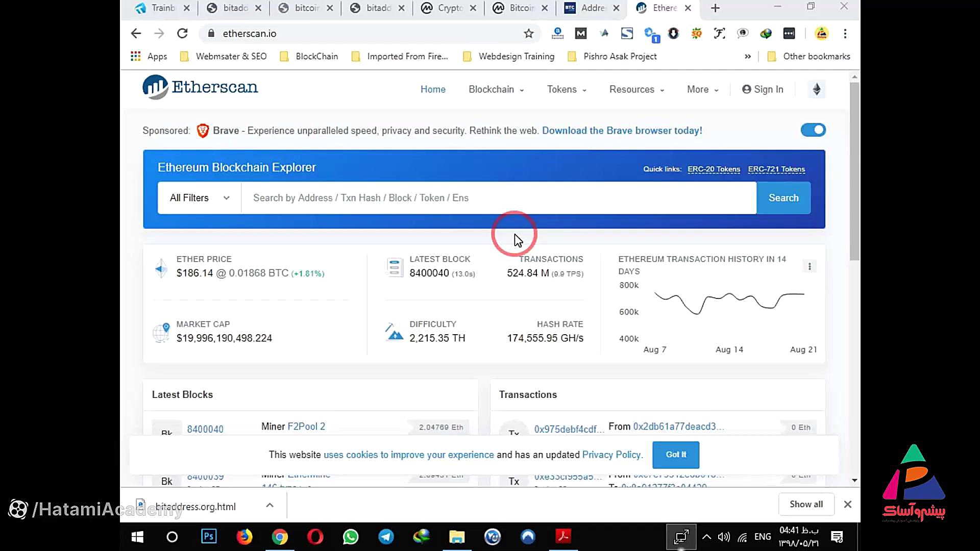Open the Other bookmarks folder
Image resolution: width=980 pixels, height=551 pixels.
click(809, 56)
